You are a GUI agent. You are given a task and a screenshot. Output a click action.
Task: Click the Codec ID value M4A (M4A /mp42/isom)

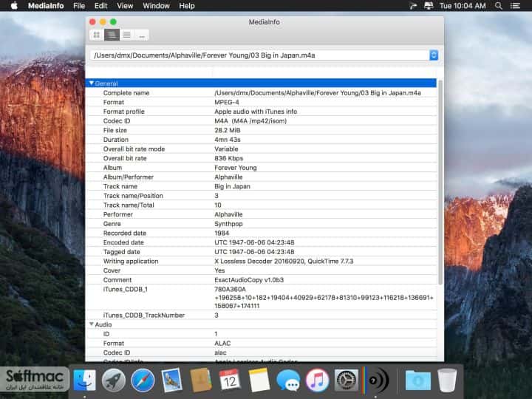click(250, 121)
